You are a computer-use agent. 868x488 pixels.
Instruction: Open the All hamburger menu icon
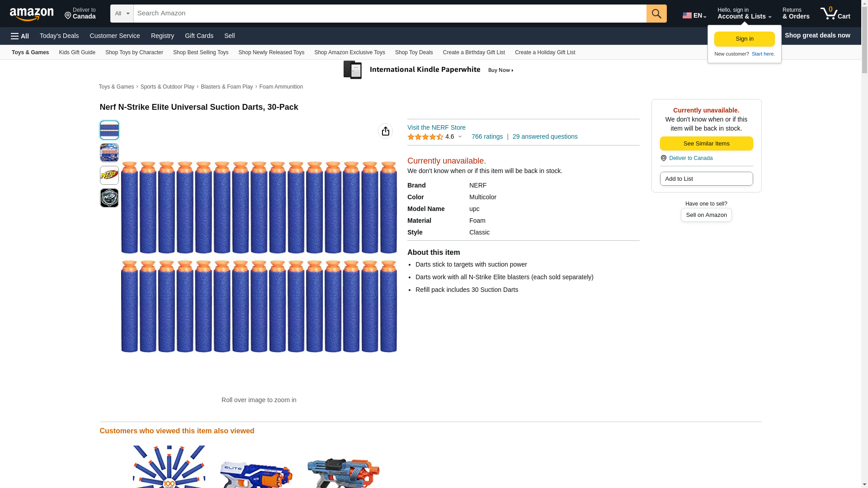click(x=20, y=36)
